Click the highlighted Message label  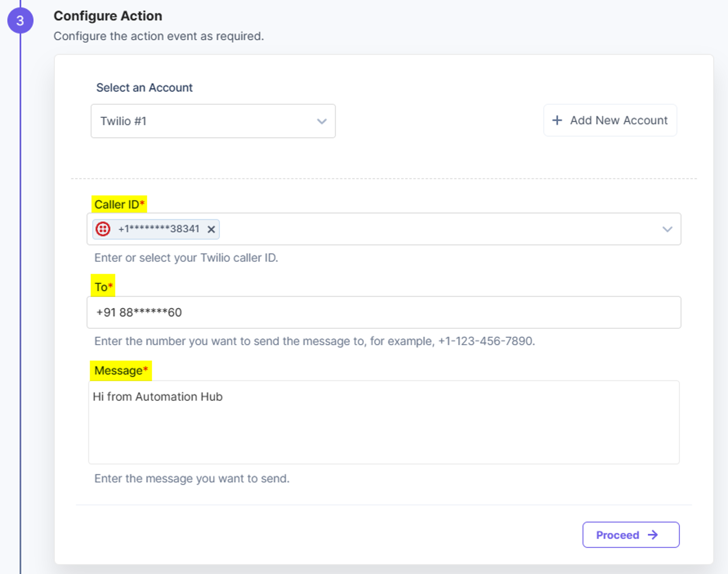coord(121,371)
